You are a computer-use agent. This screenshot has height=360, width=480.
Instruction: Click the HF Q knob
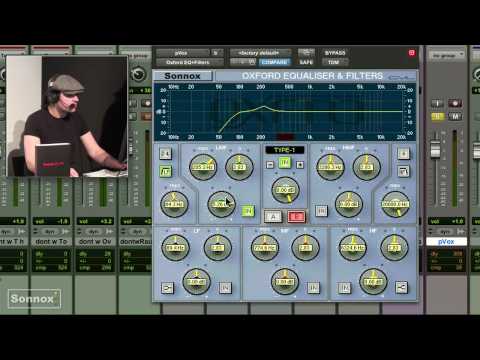(x=394, y=248)
